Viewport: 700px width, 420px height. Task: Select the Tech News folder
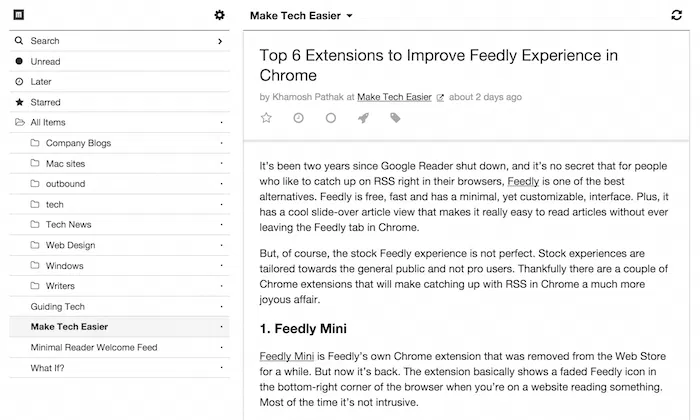tap(68, 225)
